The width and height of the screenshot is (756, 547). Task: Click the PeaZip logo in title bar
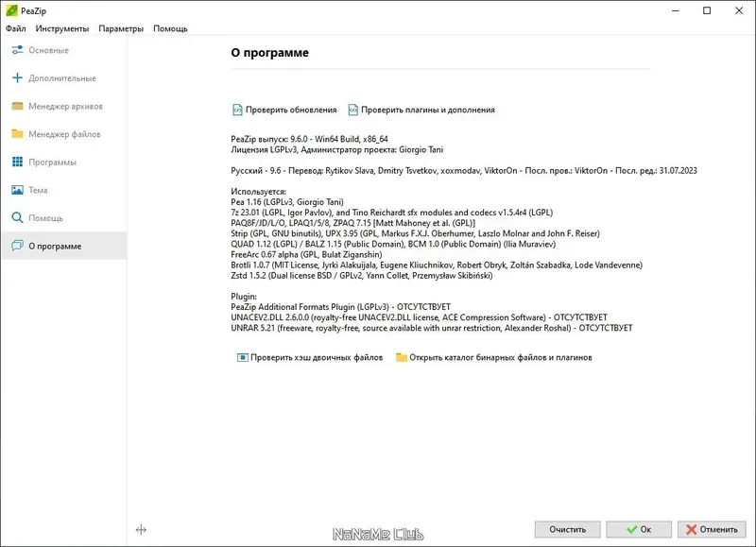point(12,10)
